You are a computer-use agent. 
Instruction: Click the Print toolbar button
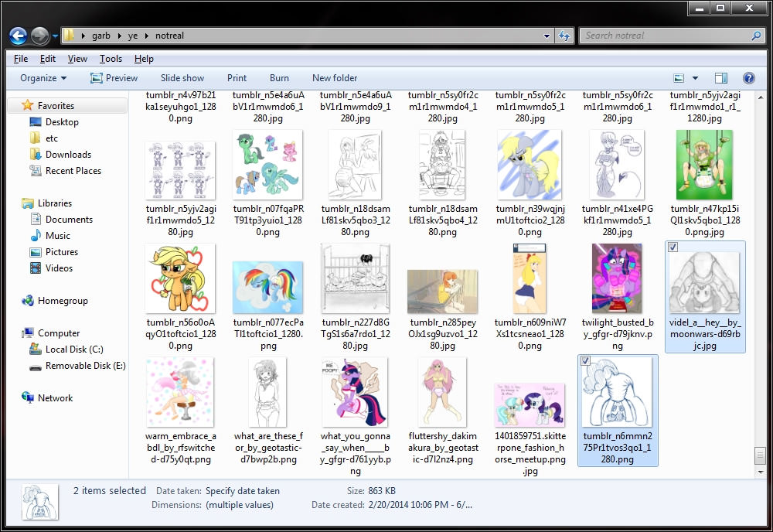pos(237,78)
